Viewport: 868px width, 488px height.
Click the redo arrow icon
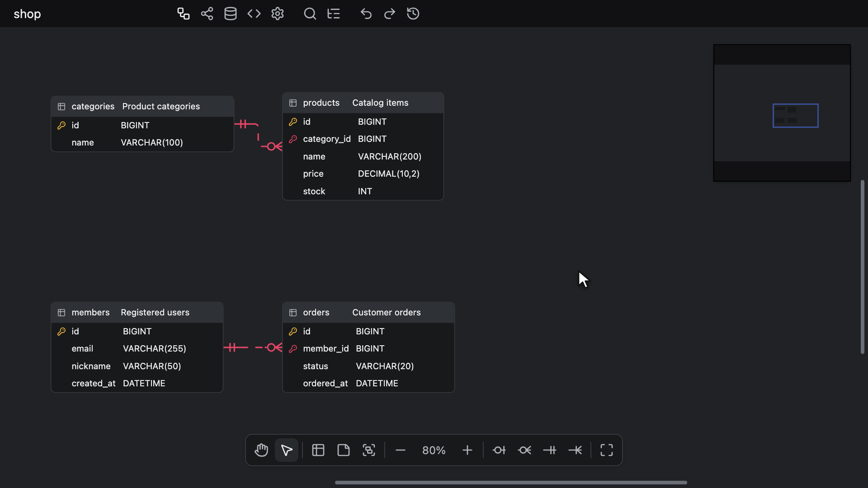[x=390, y=14]
